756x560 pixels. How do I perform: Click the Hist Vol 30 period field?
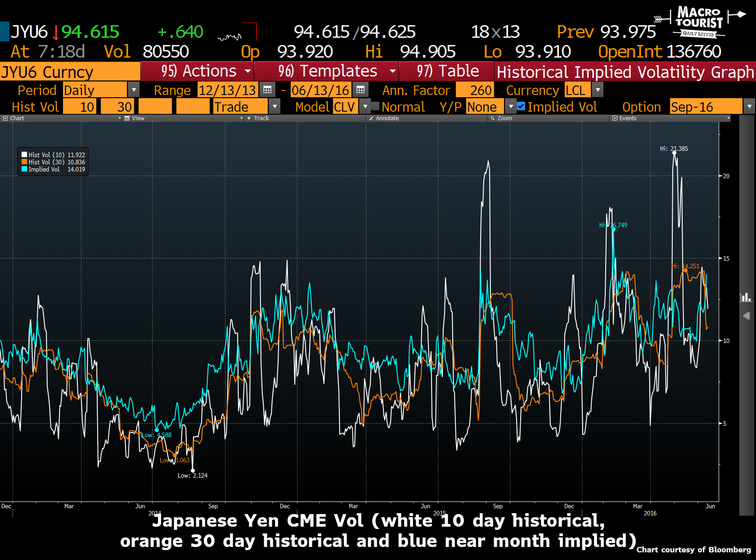point(117,107)
